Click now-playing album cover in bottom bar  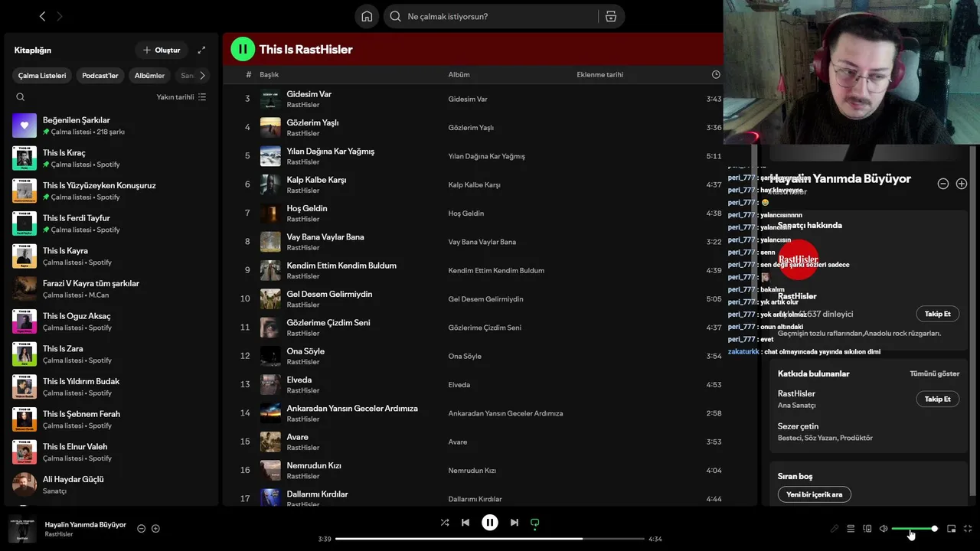click(x=22, y=530)
